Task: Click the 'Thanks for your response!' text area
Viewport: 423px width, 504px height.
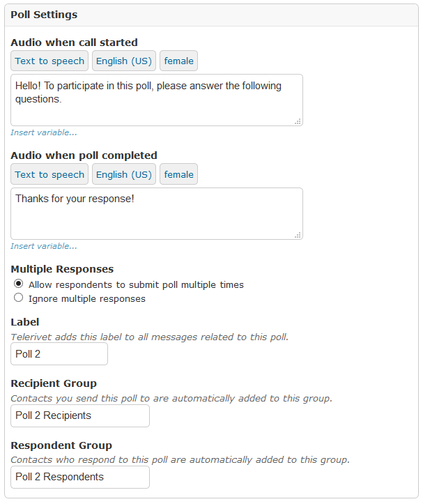Action: pyautogui.click(x=157, y=214)
